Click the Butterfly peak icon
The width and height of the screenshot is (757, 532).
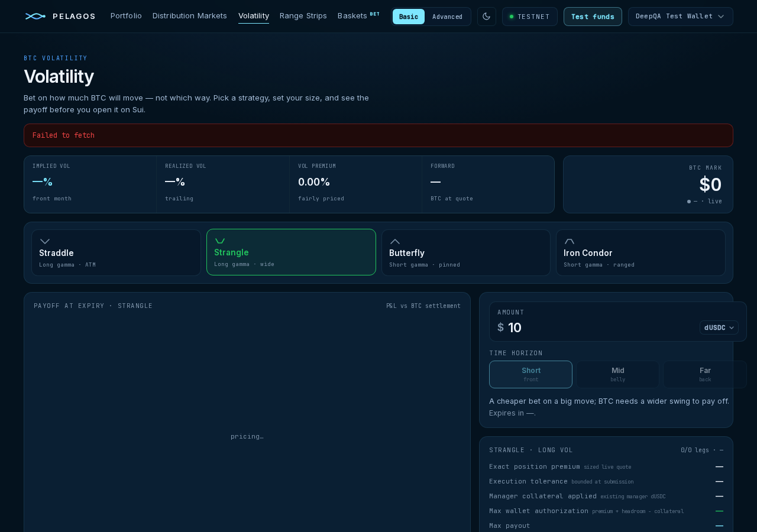coord(395,241)
